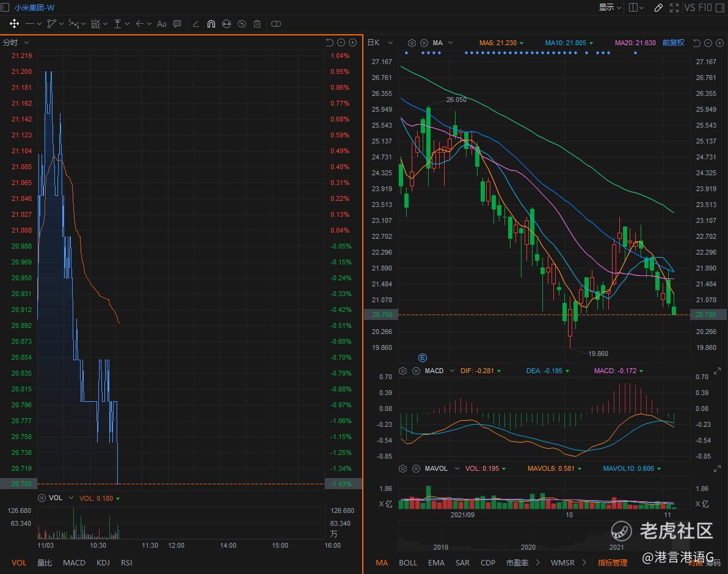
Task: Select the text annotation Aa tool
Action: tap(162, 24)
